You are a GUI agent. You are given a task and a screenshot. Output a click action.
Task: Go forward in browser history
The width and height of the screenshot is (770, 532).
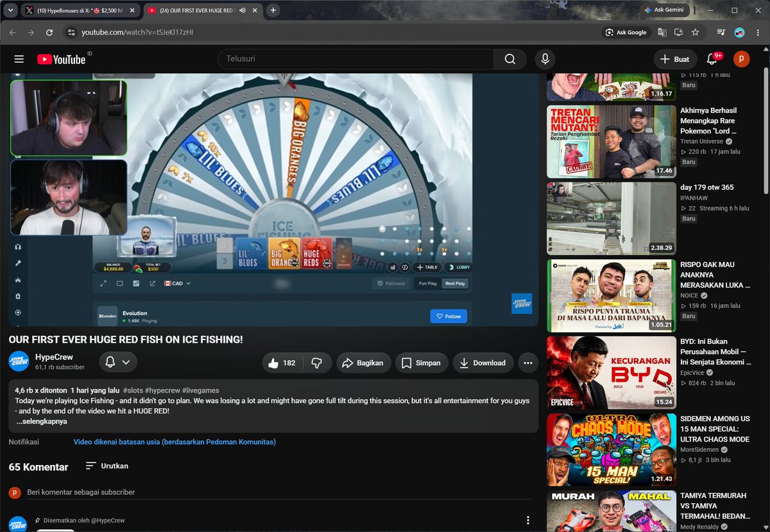click(31, 32)
